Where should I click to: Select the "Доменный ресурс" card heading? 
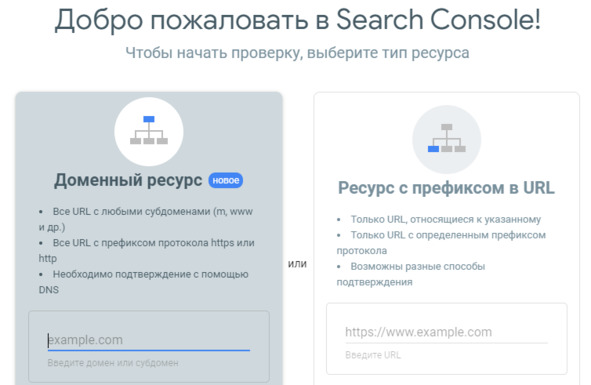[x=128, y=180]
